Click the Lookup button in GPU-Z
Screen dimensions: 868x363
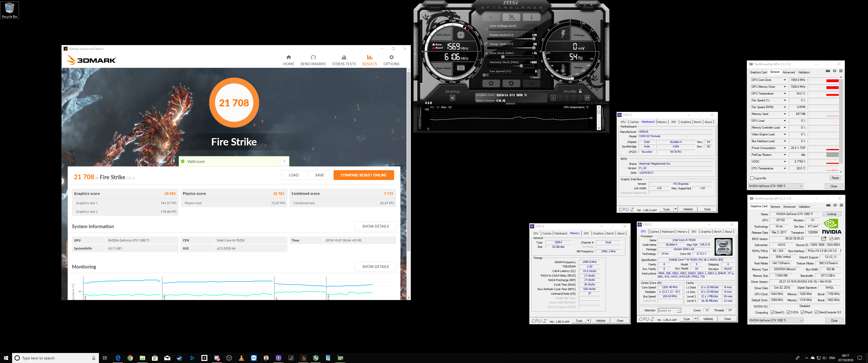832,214
